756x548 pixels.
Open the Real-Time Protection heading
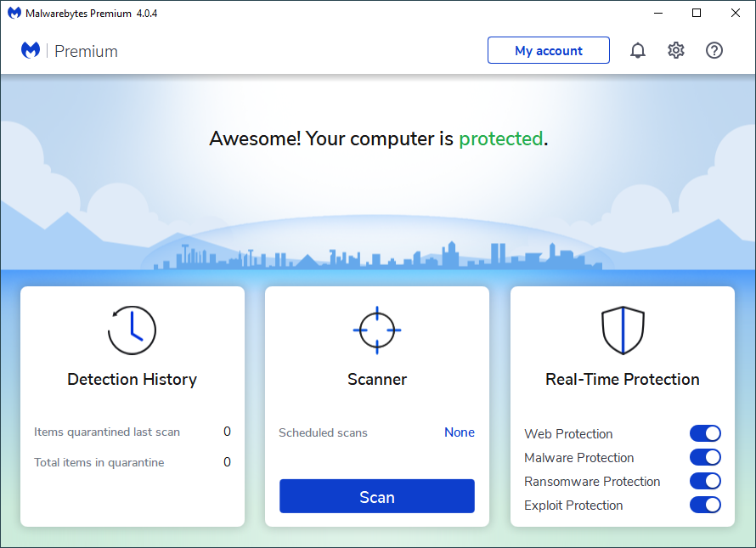coord(623,380)
